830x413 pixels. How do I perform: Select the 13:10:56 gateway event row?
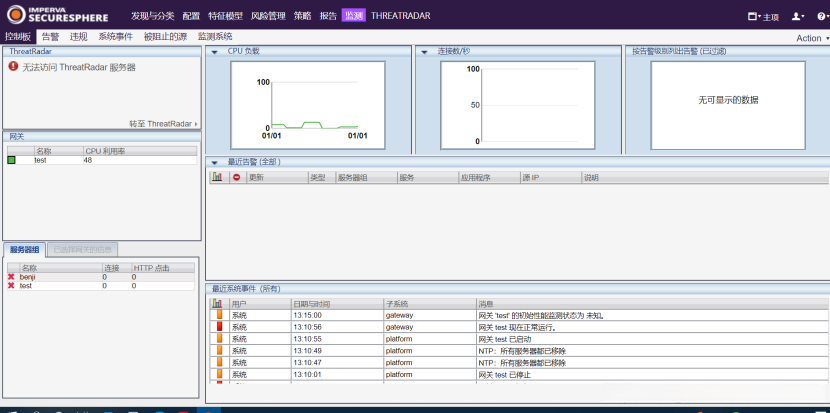coord(500,327)
